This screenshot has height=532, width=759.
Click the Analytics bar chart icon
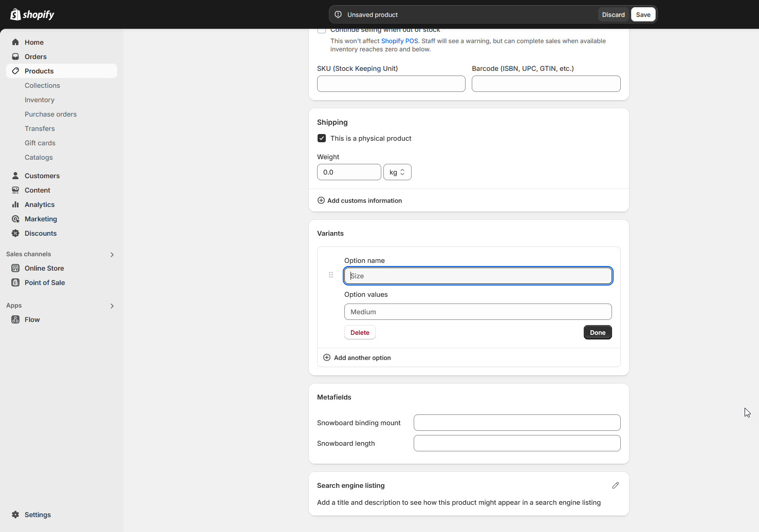point(15,204)
